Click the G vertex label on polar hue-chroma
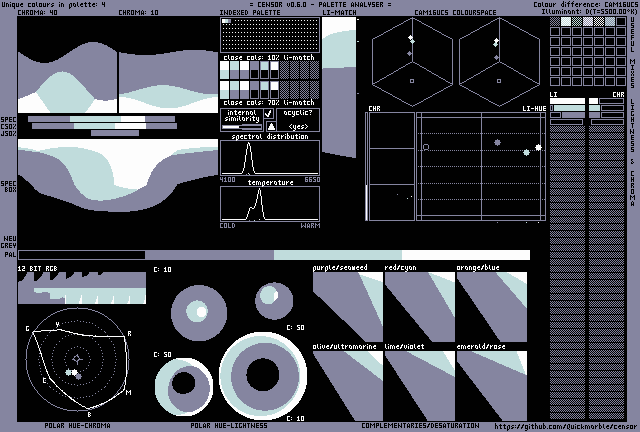 [28, 328]
